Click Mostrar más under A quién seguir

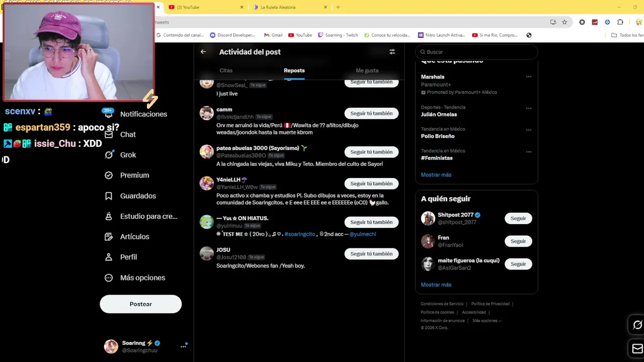(436, 285)
